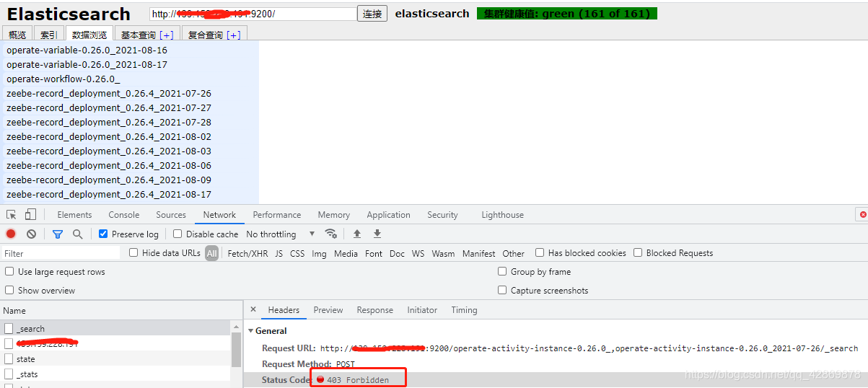Select the inspect element picker icon
This screenshot has width=868, height=388.
11,215
